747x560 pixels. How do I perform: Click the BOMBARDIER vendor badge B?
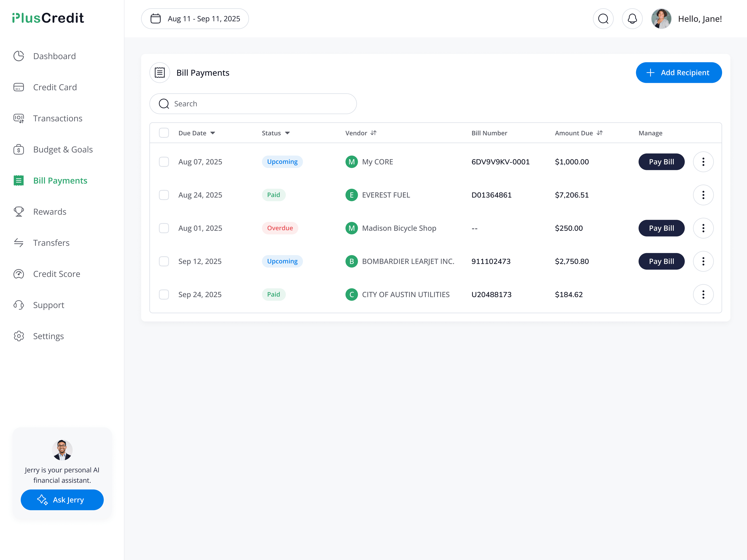[x=352, y=261]
